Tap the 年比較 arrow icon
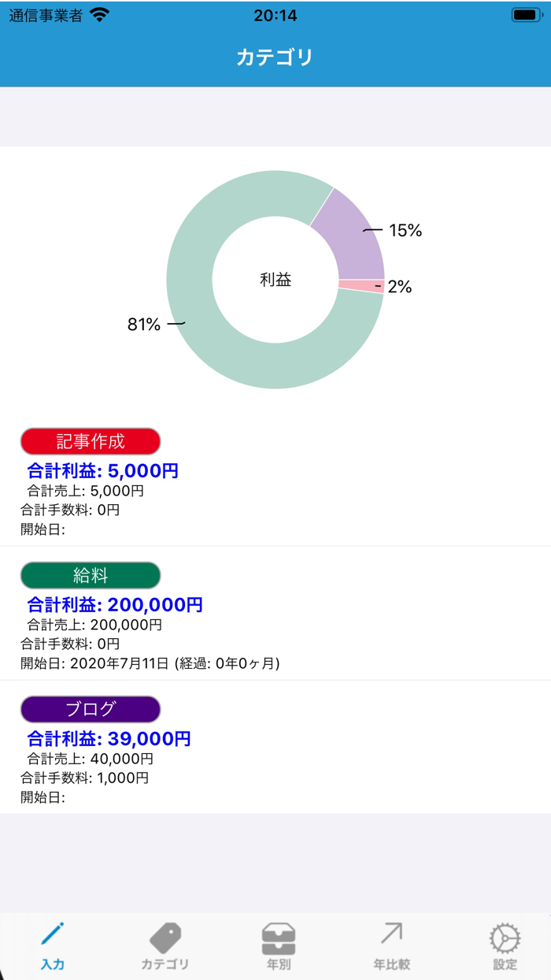Viewport: 551px width, 980px height. coord(391,935)
